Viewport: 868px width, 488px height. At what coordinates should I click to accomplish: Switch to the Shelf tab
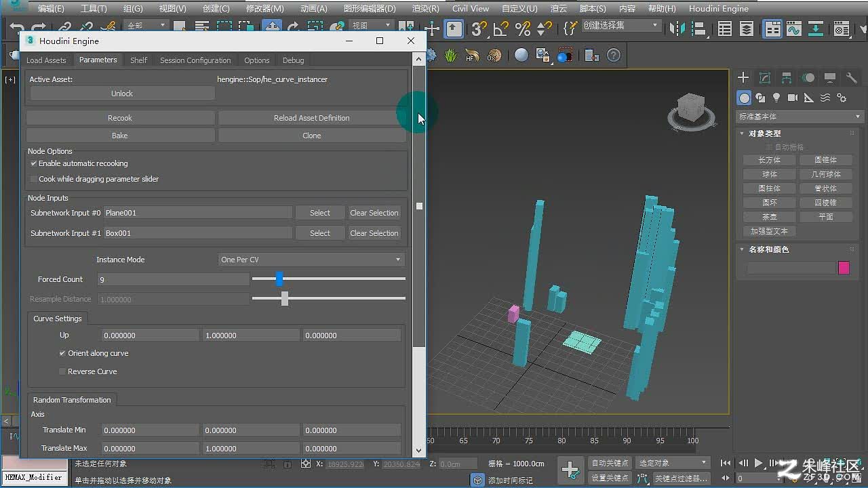(x=138, y=60)
